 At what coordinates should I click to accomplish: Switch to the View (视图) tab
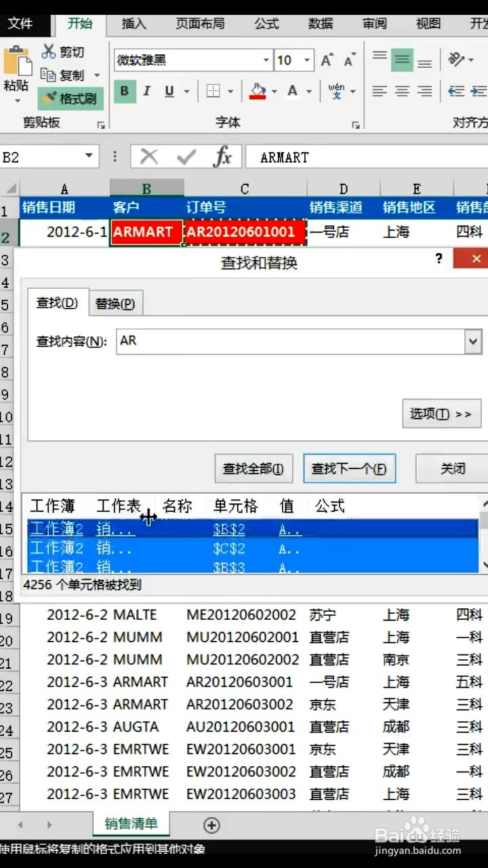click(x=428, y=24)
